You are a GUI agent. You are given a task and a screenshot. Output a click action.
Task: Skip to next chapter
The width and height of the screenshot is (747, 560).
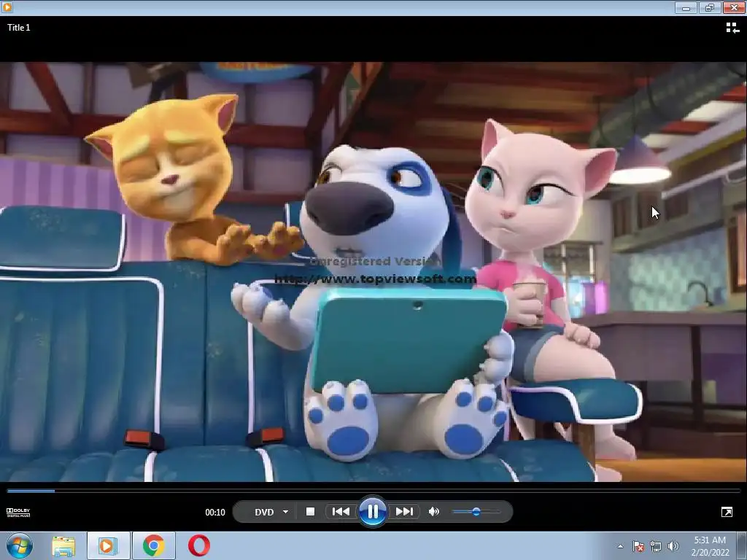[x=404, y=511]
